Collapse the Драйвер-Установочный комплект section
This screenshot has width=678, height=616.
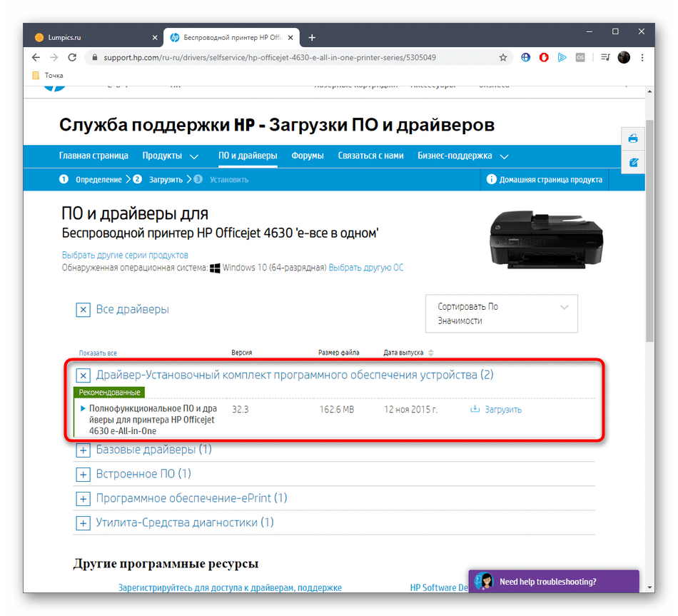coord(84,375)
